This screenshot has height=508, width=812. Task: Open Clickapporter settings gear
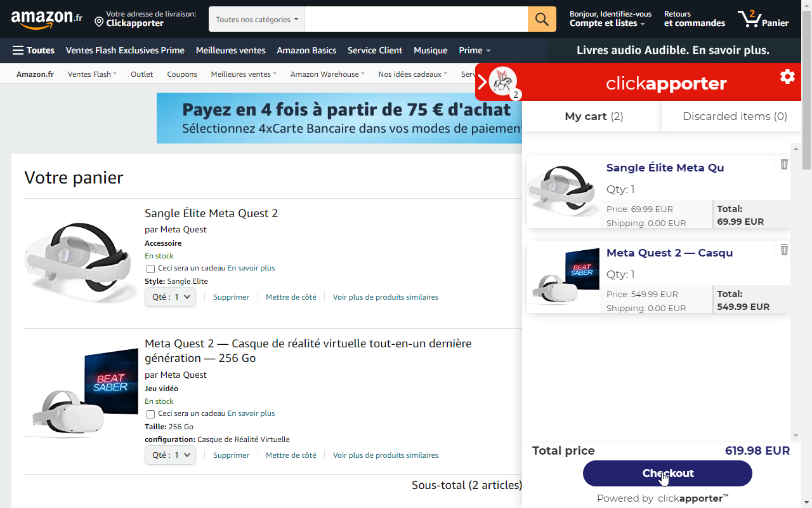787,77
